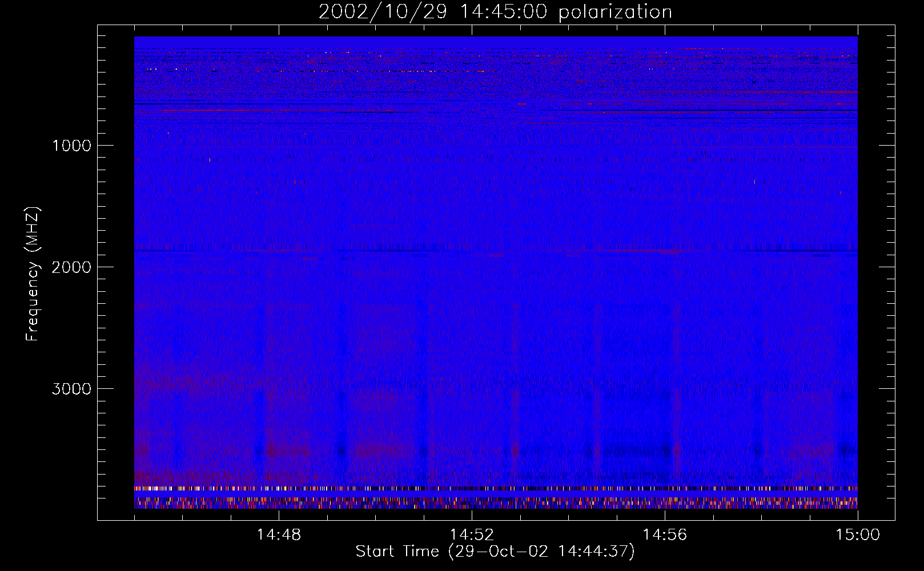
Task: Click the '3000' frequency axis label
Action: [x=71, y=389]
